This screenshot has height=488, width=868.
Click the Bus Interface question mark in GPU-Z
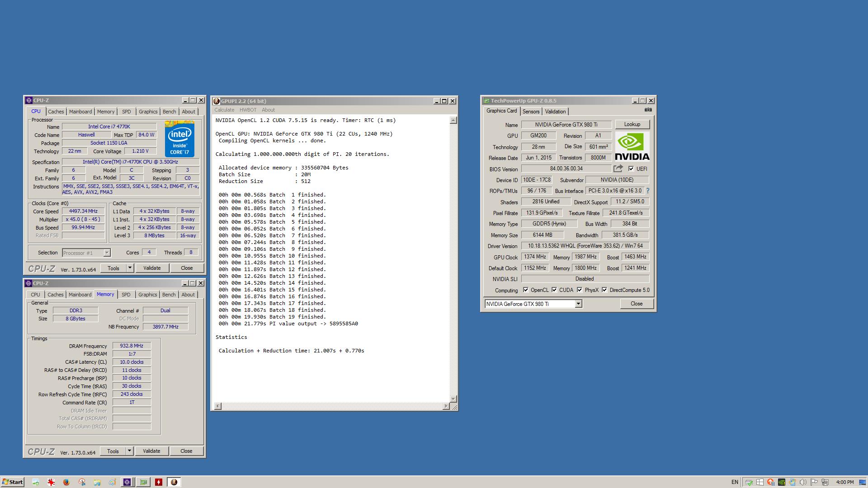[647, 191]
